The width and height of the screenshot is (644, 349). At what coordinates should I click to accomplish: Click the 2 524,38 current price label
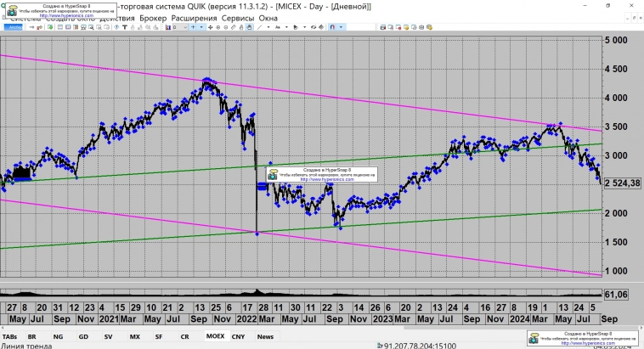[x=622, y=183]
